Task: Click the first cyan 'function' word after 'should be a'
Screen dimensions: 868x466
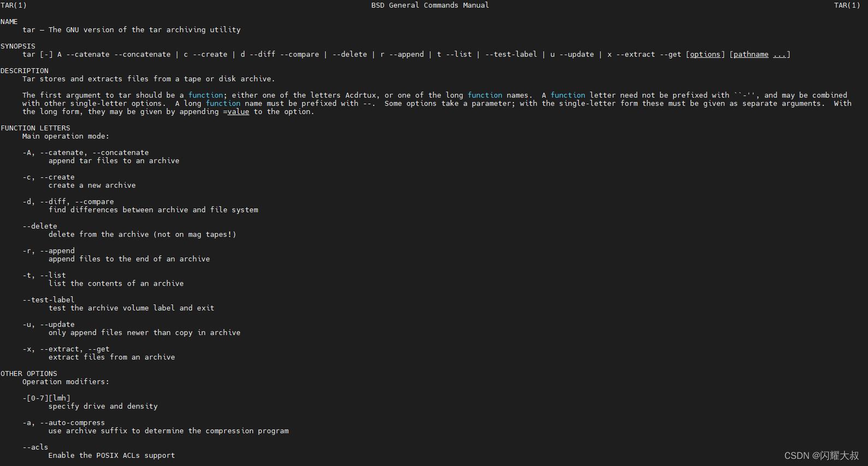Action: click(206, 95)
